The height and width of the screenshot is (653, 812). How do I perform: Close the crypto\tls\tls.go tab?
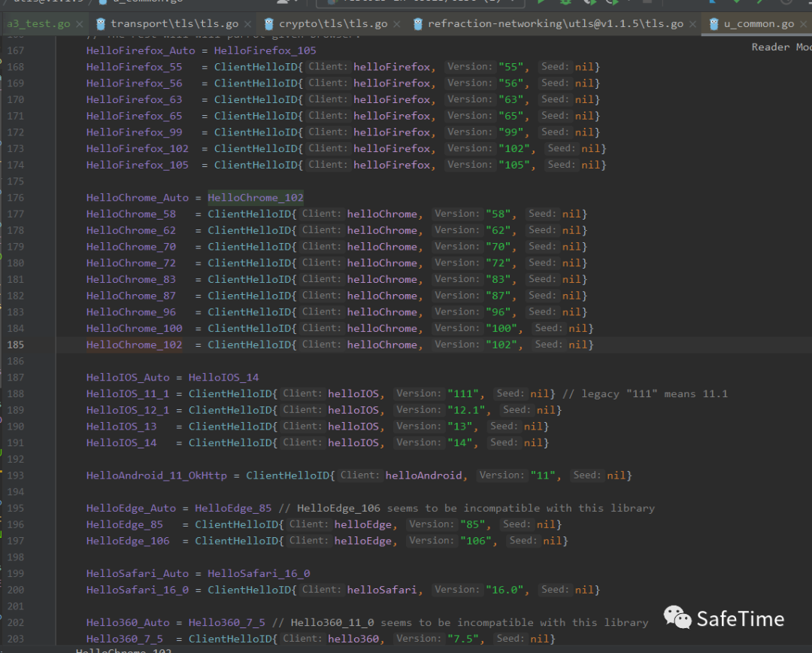397,23
